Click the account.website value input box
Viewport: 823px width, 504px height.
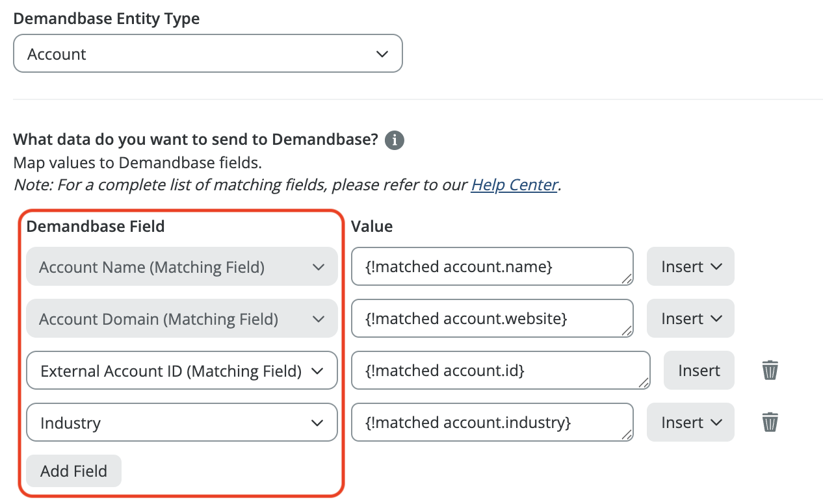point(491,318)
